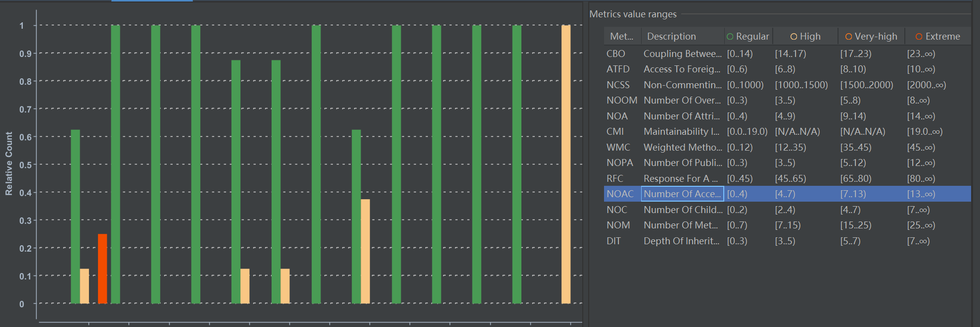Click the orange-red bar in the chart
This screenshot has width=980, height=327.
point(102,269)
